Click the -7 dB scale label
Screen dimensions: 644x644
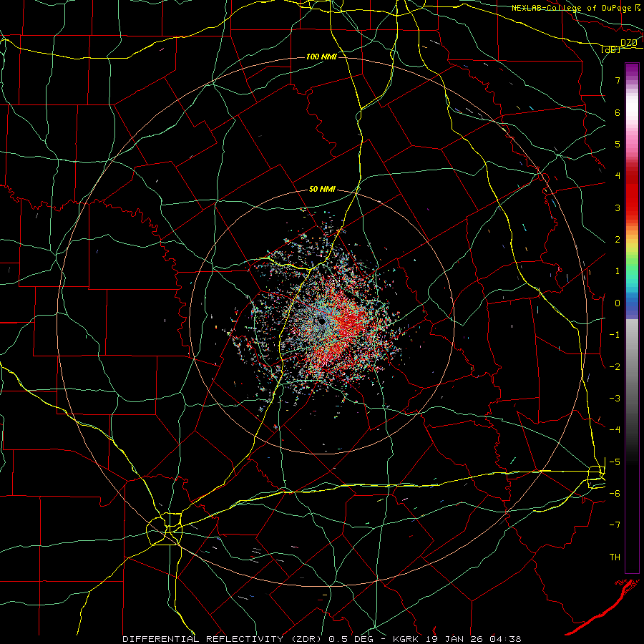(615, 525)
